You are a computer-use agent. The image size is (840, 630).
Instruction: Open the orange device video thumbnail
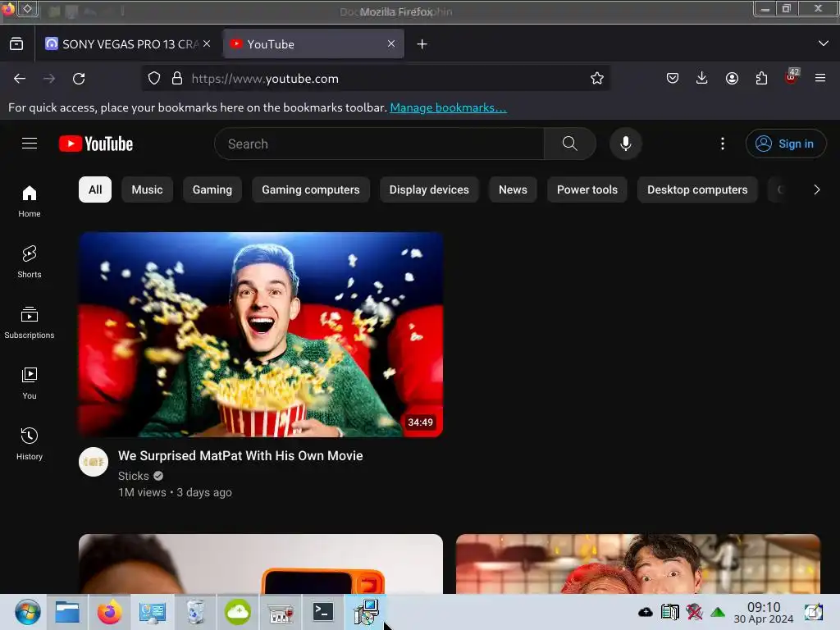(261, 564)
